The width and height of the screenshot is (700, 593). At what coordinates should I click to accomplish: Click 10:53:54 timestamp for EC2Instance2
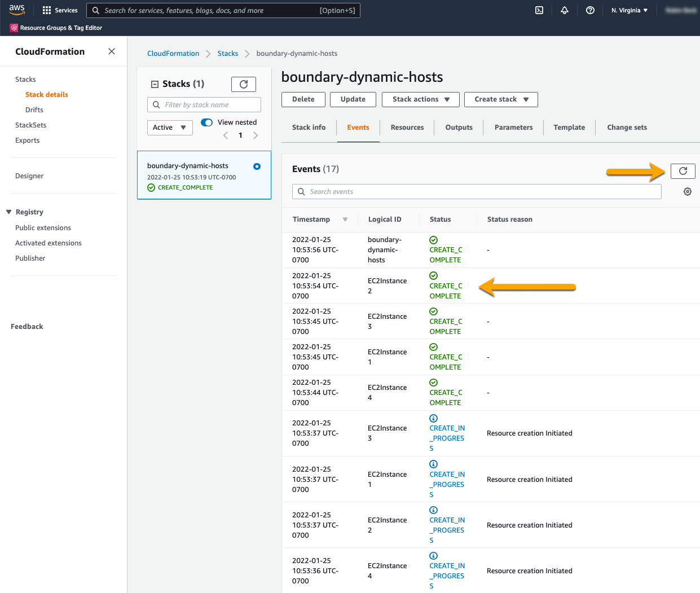[x=315, y=286]
